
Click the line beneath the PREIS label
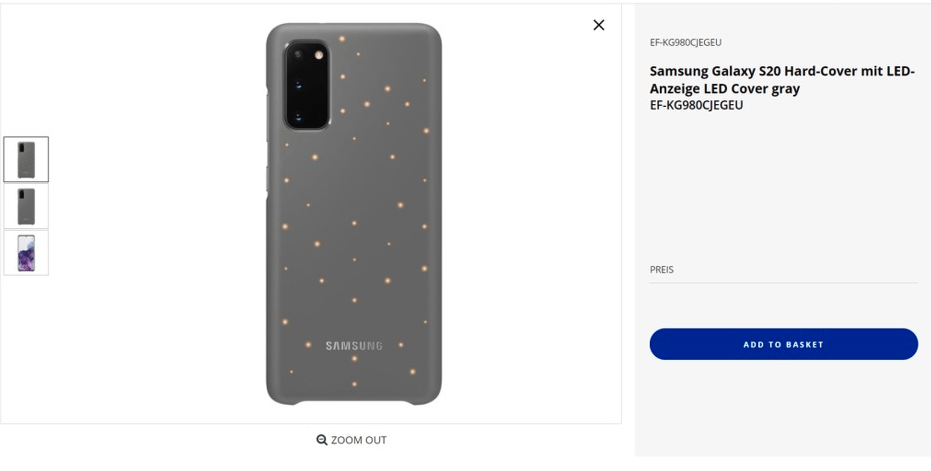pos(783,283)
